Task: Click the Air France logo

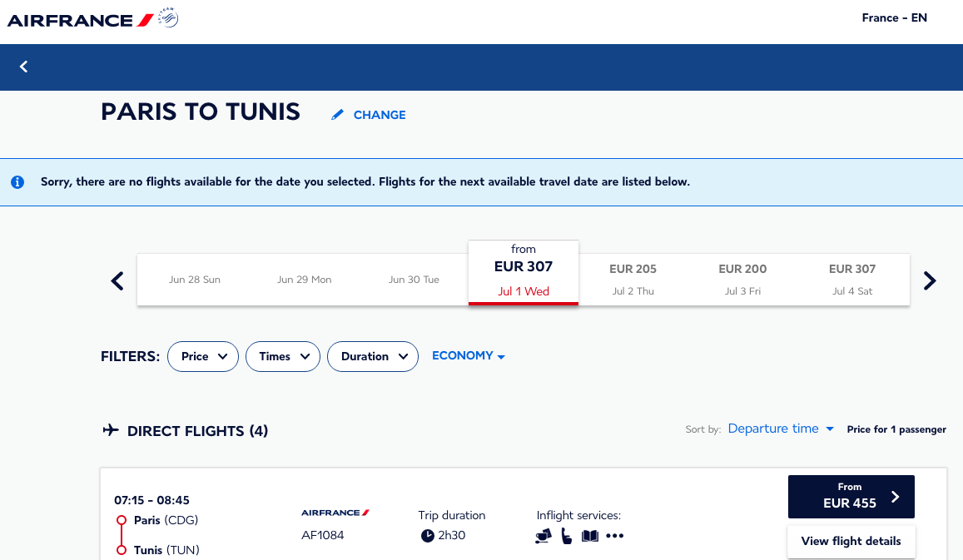Action: (x=81, y=20)
